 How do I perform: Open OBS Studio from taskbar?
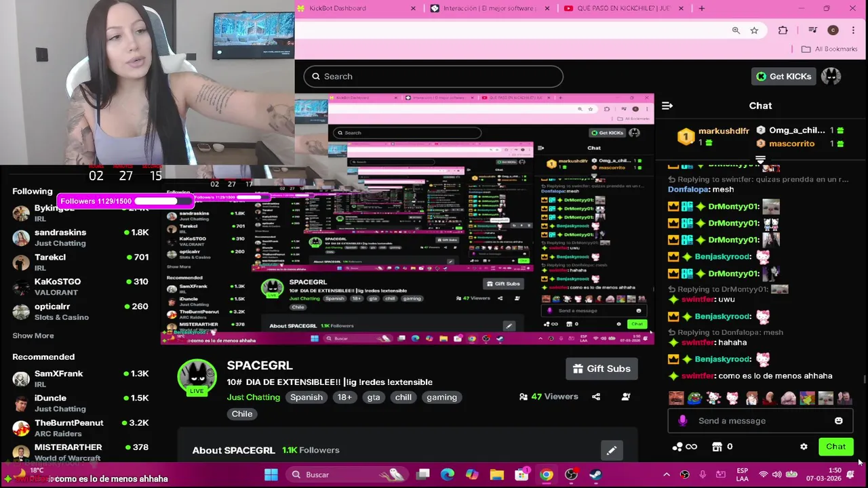pos(571,474)
